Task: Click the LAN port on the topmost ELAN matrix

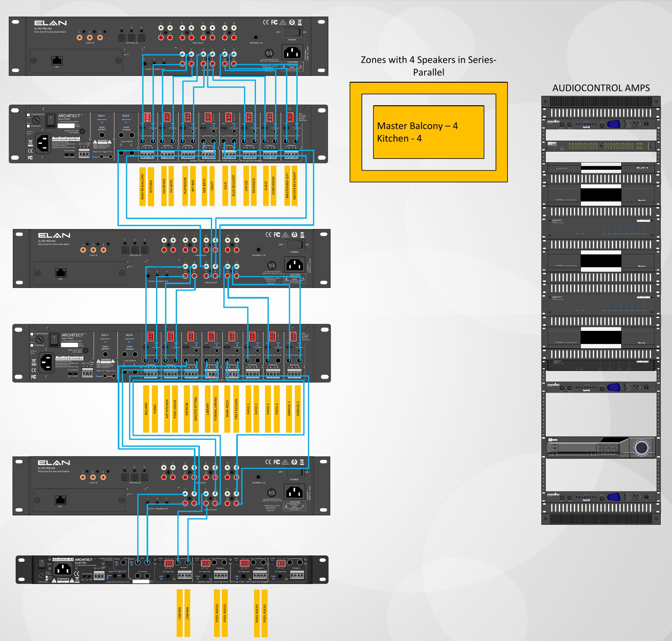Action: click(57, 60)
